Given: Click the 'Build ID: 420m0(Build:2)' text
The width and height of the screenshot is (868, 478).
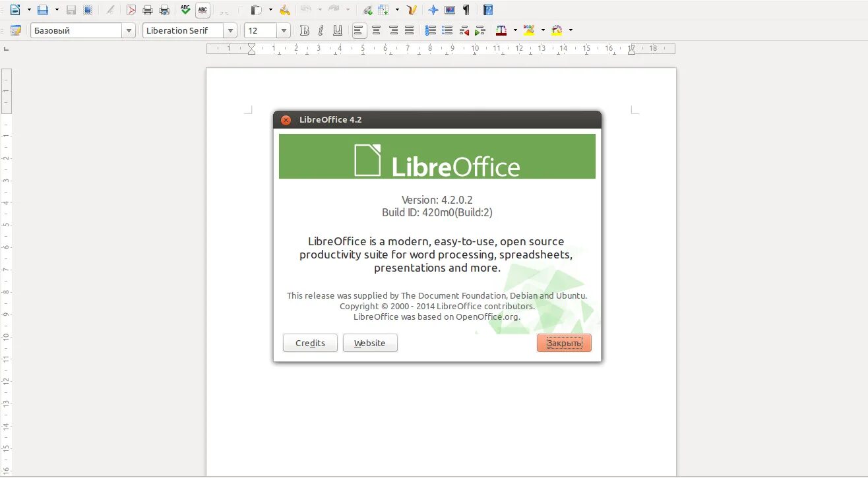Looking at the screenshot, I should pyautogui.click(x=437, y=212).
